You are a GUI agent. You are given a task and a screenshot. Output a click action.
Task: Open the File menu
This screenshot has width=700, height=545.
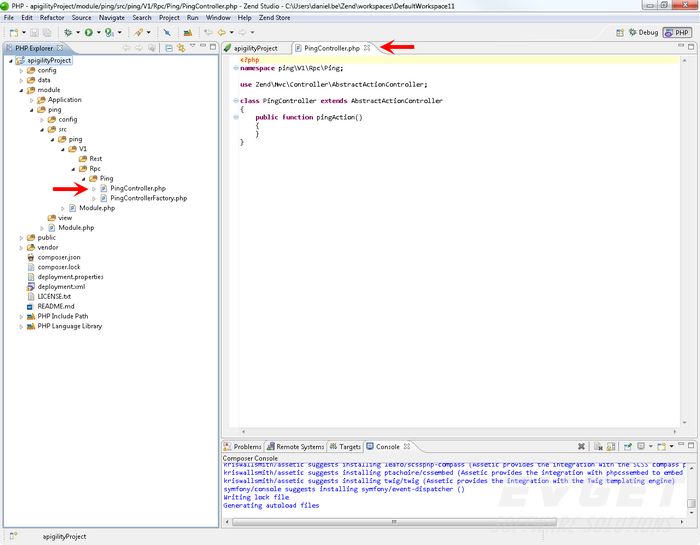pyautogui.click(x=9, y=18)
